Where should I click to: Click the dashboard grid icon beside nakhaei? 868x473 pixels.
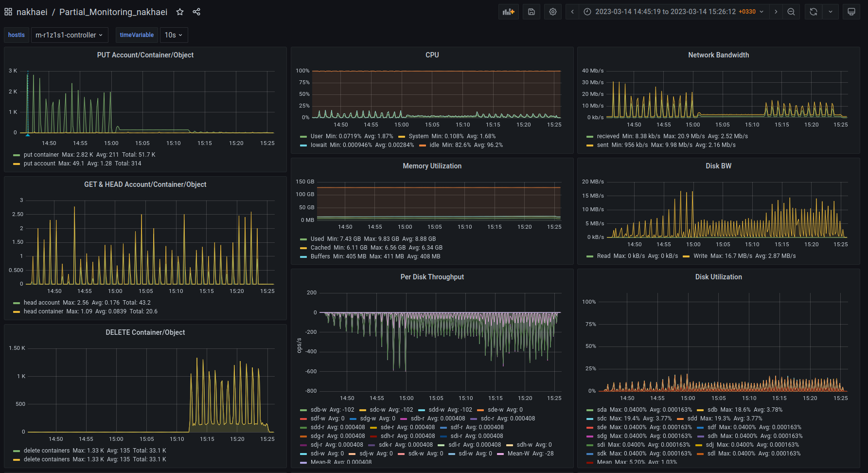click(8, 12)
